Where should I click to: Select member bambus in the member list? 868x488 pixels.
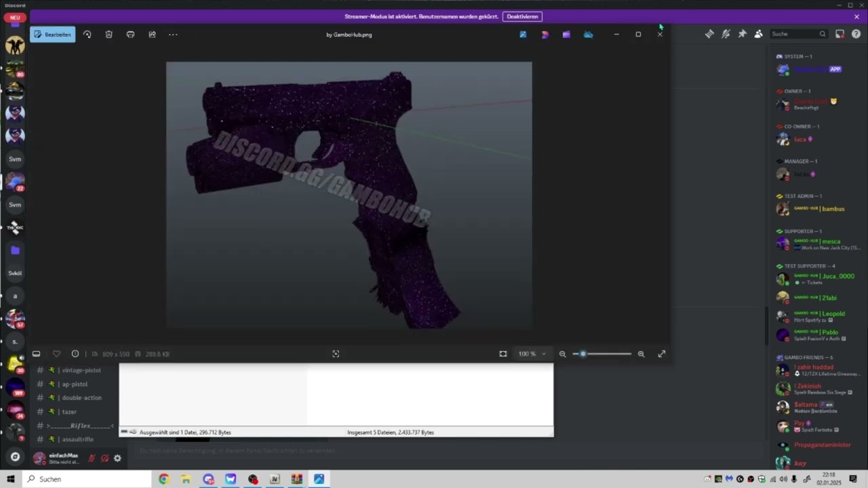818,209
